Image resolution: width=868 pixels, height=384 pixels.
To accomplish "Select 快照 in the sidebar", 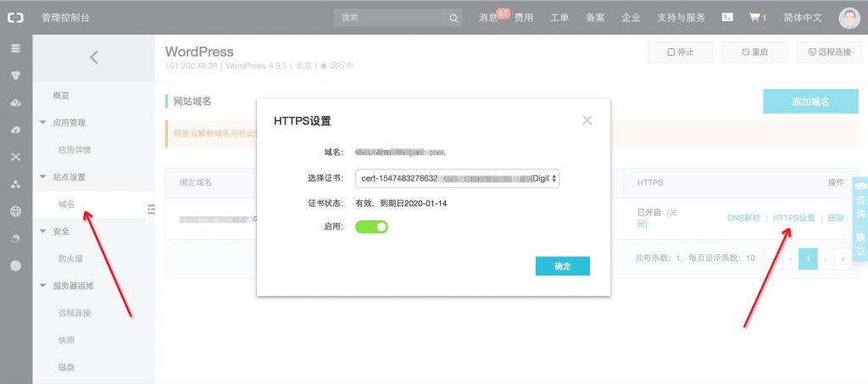I will click(x=66, y=340).
